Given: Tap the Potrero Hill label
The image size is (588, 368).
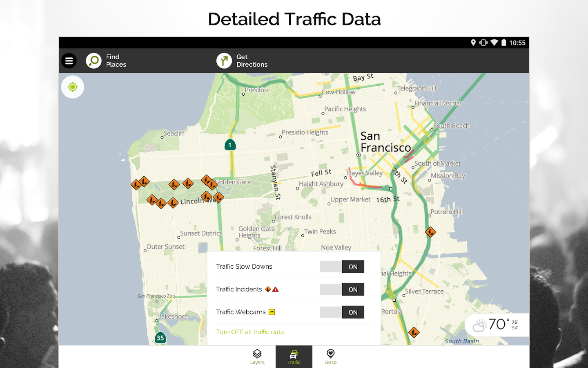Looking at the screenshot, I should [x=447, y=212].
